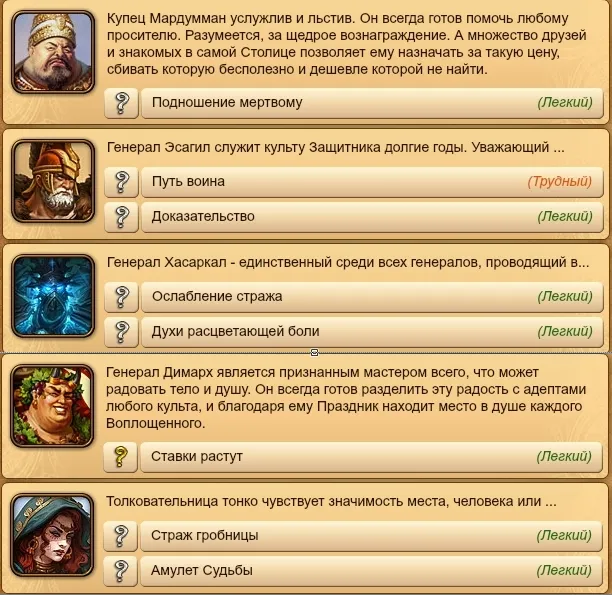Click the question icon beside Подношение мертвому
This screenshot has width=612, height=595.
121,103
